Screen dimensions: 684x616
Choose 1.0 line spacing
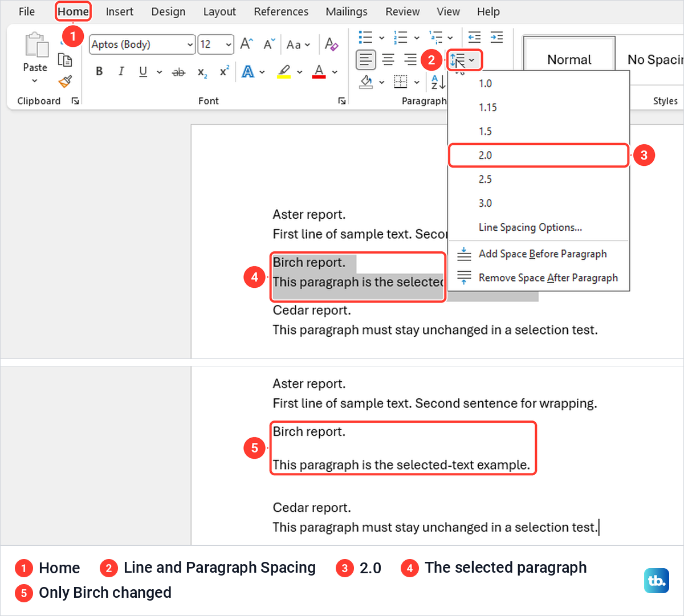coord(539,84)
